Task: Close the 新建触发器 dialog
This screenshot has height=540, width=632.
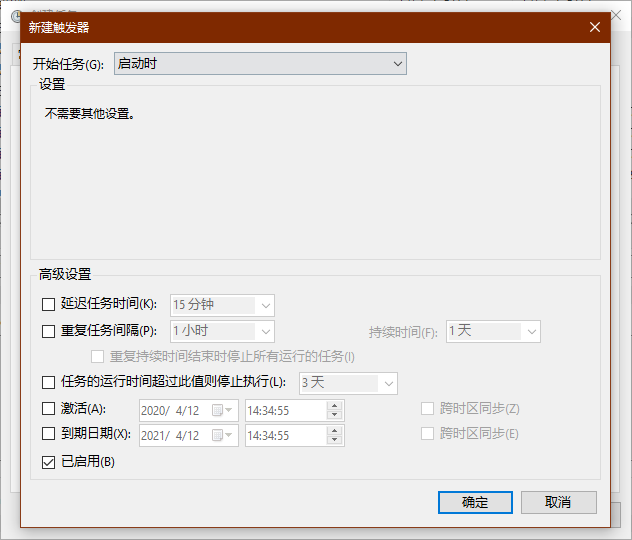Action: (x=595, y=27)
